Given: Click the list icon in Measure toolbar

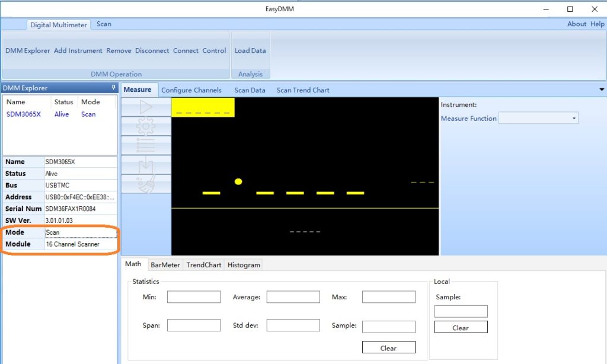Looking at the screenshot, I should (146, 145).
